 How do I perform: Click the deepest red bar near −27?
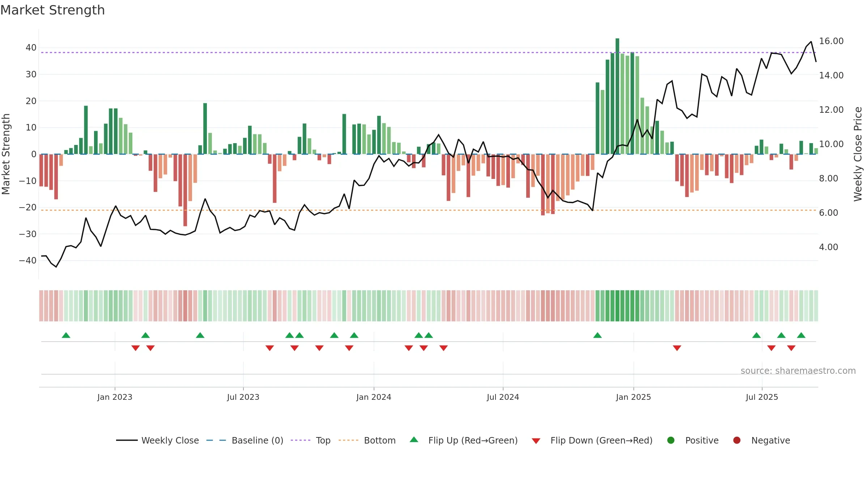click(185, 190)
